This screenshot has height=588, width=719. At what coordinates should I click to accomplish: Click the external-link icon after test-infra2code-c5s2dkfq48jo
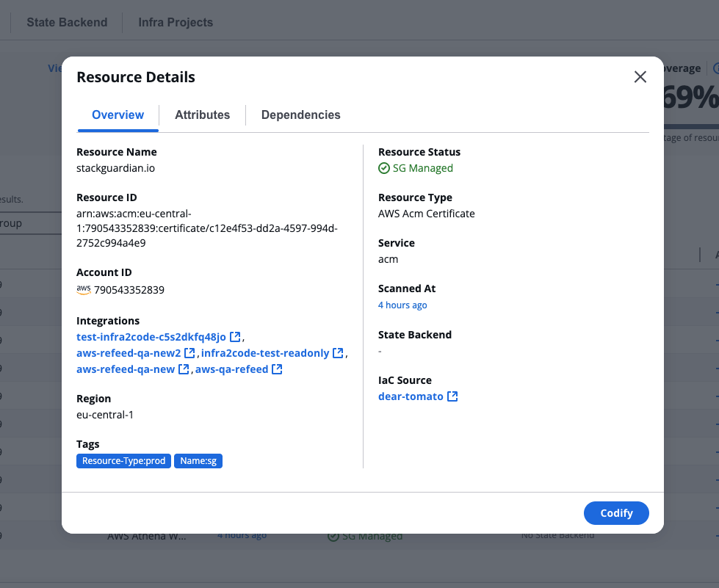tap(236, 336)
